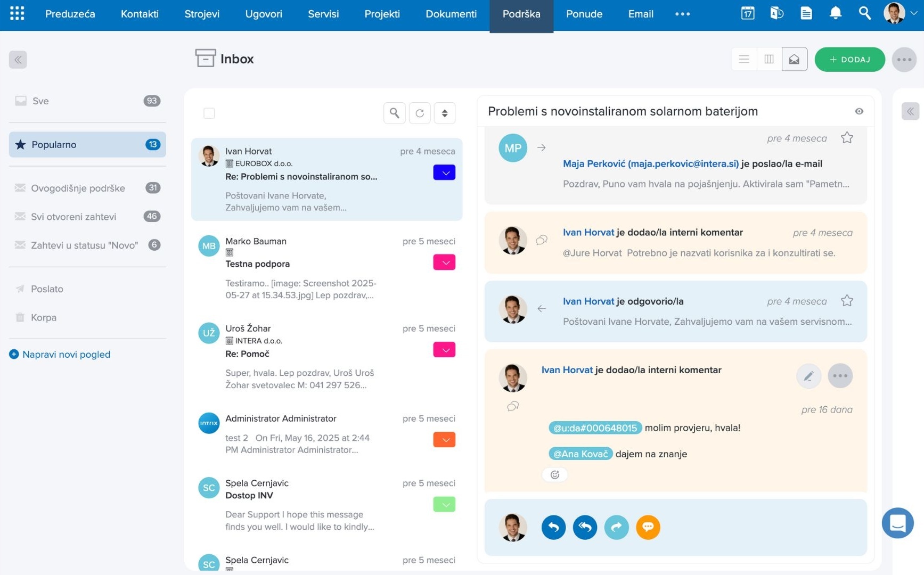
Task: Edit the internal comment with pencil icon
Action: point(808,376)
